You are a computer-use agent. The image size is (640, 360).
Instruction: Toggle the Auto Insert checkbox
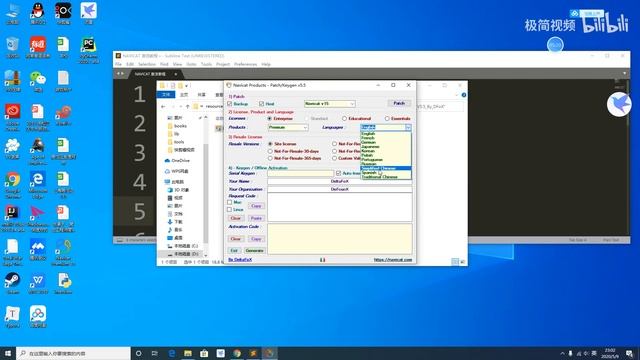(x=338, y=173)
